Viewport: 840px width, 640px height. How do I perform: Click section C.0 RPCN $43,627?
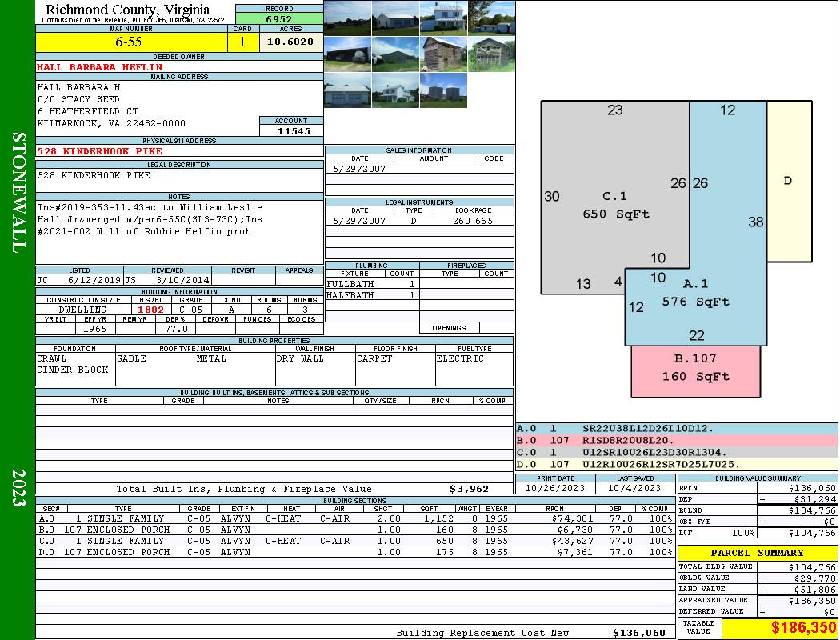[x=572, y=541]
